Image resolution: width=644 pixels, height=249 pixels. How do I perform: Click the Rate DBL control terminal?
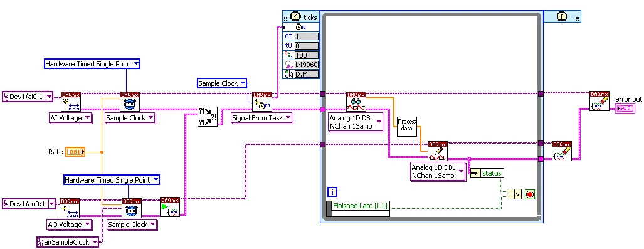tap(75, 152)
